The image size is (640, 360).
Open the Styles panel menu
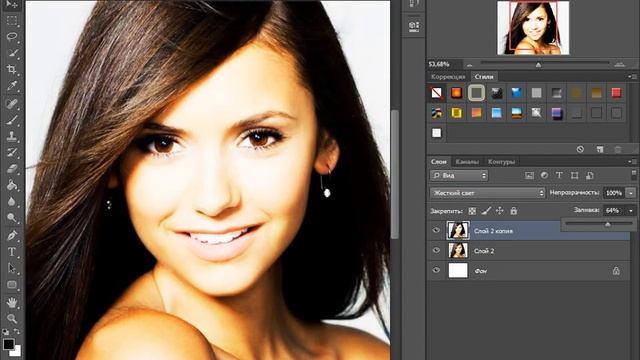633,76
